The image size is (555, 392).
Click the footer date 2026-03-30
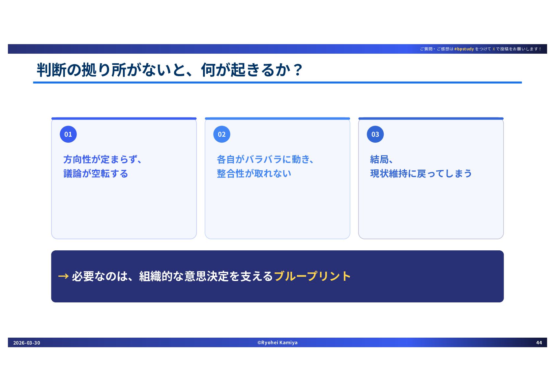point(27,343)
